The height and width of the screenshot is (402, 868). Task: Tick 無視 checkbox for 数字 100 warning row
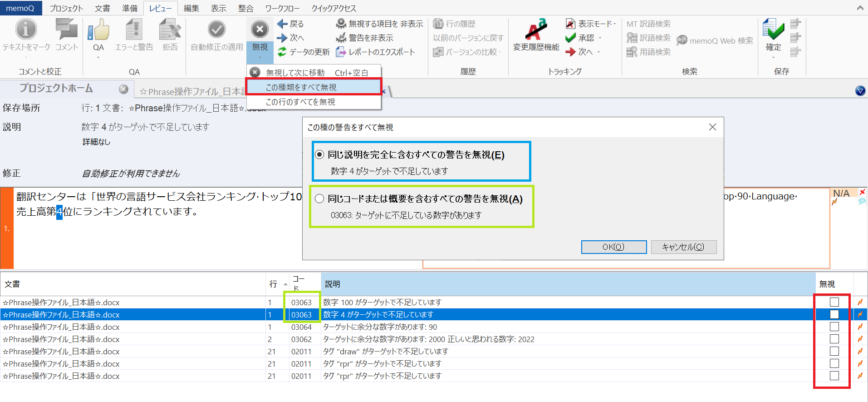point(834,302)
